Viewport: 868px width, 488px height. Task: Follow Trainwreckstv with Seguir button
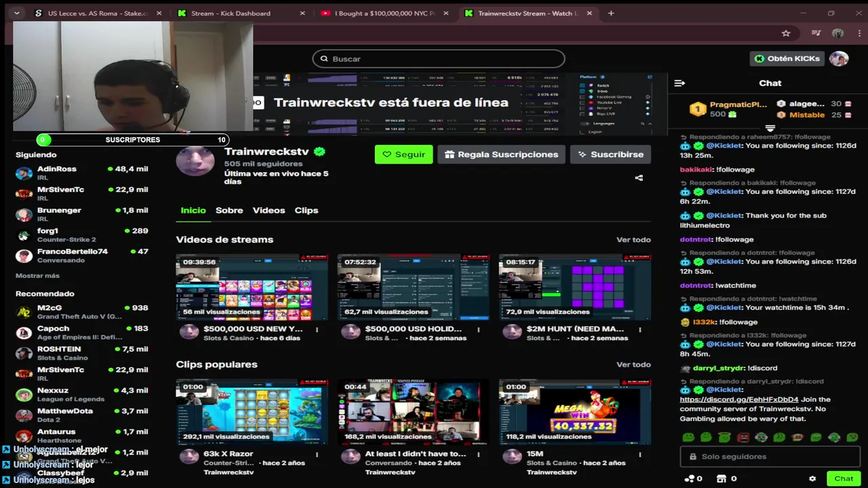403,155
